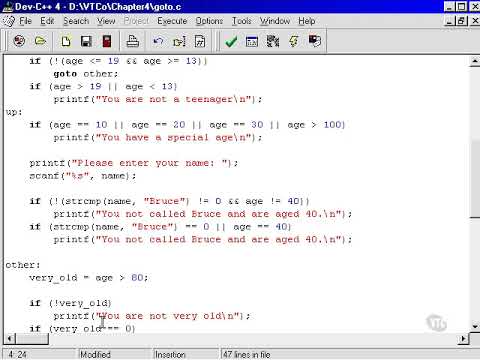Open the Edit menu
This screenshot has width=480, height=360.
tap(47, 21)
